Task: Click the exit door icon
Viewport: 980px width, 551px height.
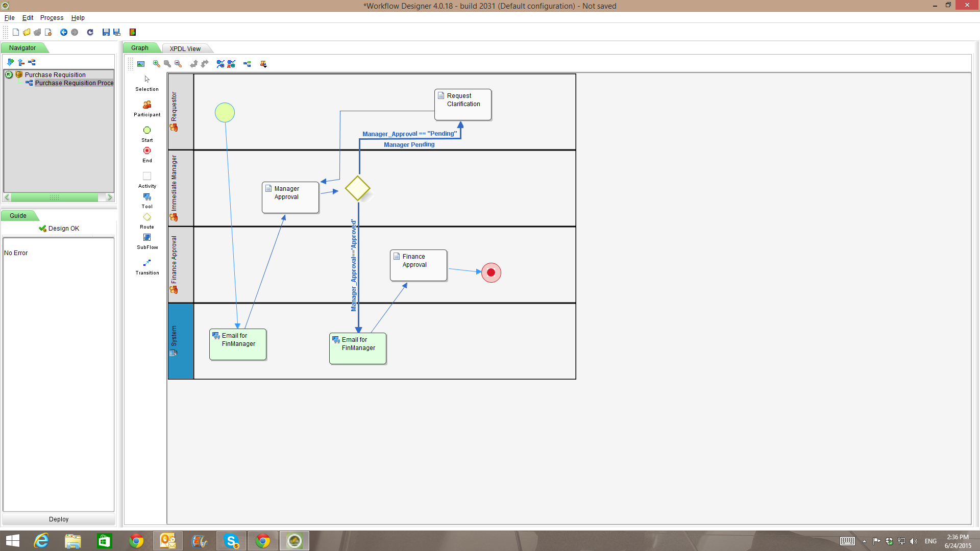Action: point(133,32)
